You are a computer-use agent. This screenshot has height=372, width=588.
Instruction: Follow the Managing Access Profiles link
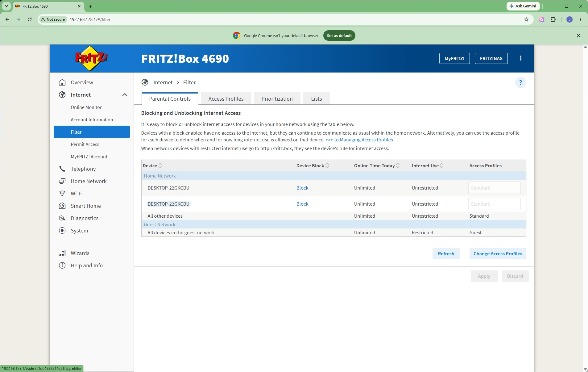[x=359, y=140]
